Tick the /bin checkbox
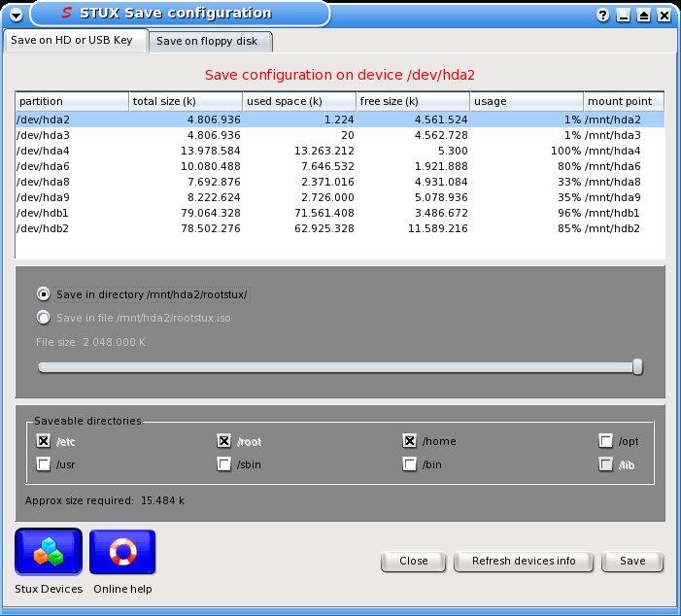Viewport: 681px width, 616px height. tap(409, 464)
